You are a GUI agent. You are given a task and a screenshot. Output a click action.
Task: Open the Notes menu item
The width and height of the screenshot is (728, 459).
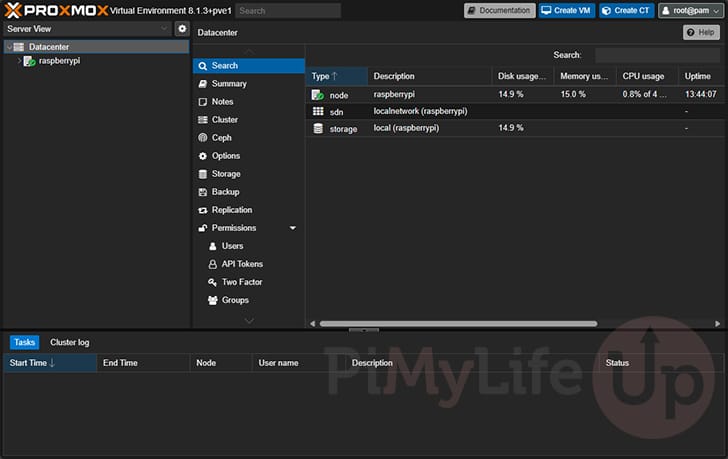pyautogui.click(x=249, y=102)
